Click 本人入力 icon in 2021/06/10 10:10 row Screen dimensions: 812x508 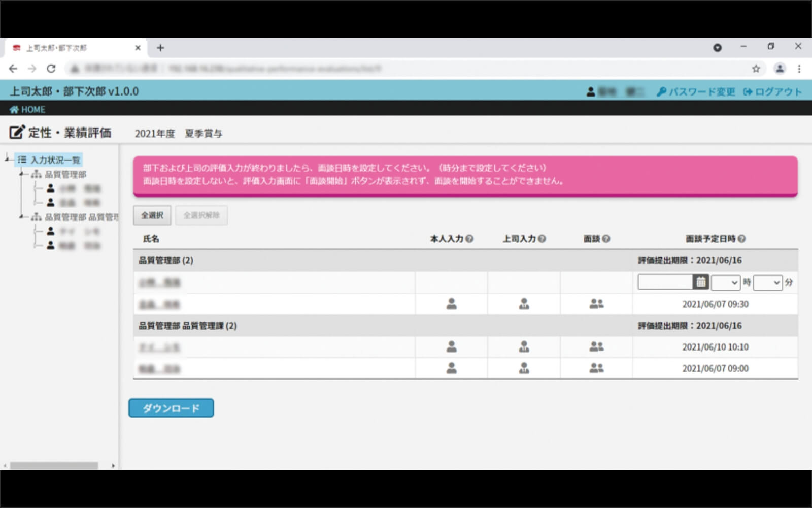(451, 346)
